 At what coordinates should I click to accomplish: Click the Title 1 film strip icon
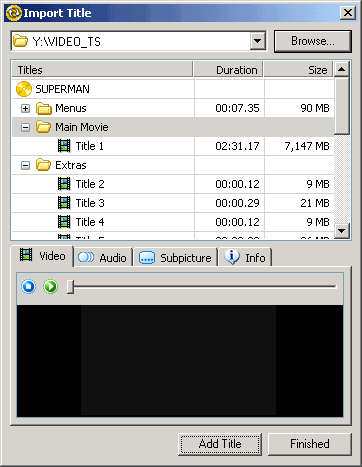[64, 146]
